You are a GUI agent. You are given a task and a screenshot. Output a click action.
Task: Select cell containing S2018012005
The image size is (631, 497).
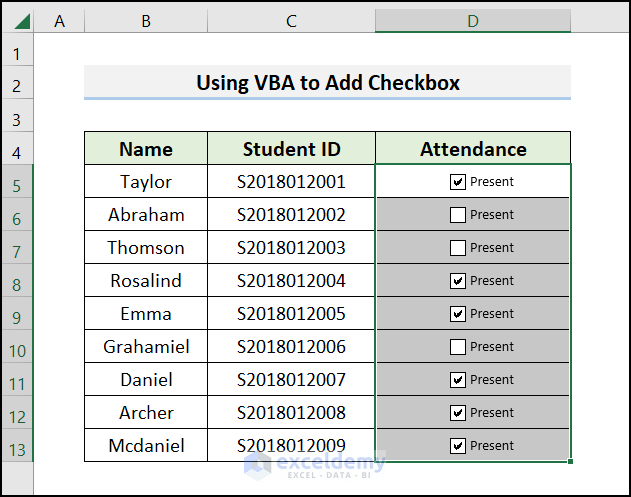click(291, 314)
